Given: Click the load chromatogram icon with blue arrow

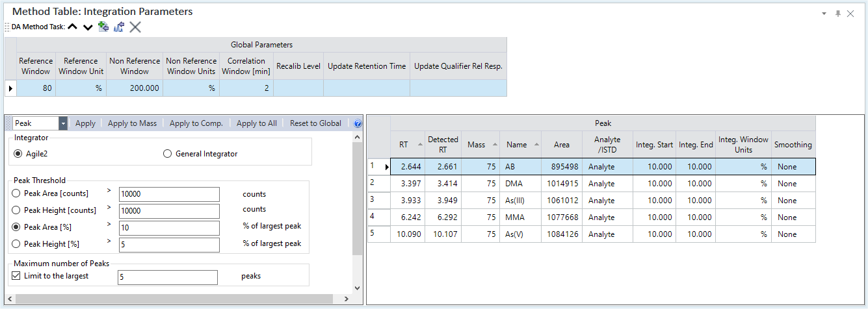Looking at the screenshot, I should point(119,27).
